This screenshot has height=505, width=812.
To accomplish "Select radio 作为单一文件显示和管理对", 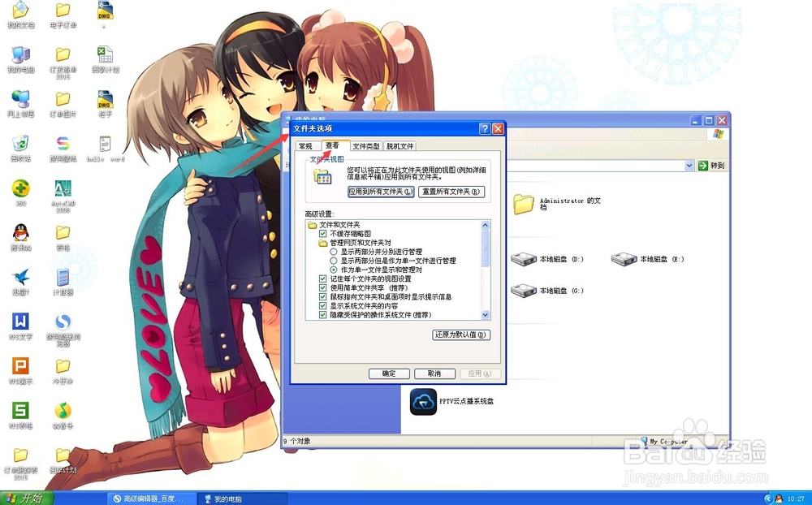I will (x=334, y=270).
